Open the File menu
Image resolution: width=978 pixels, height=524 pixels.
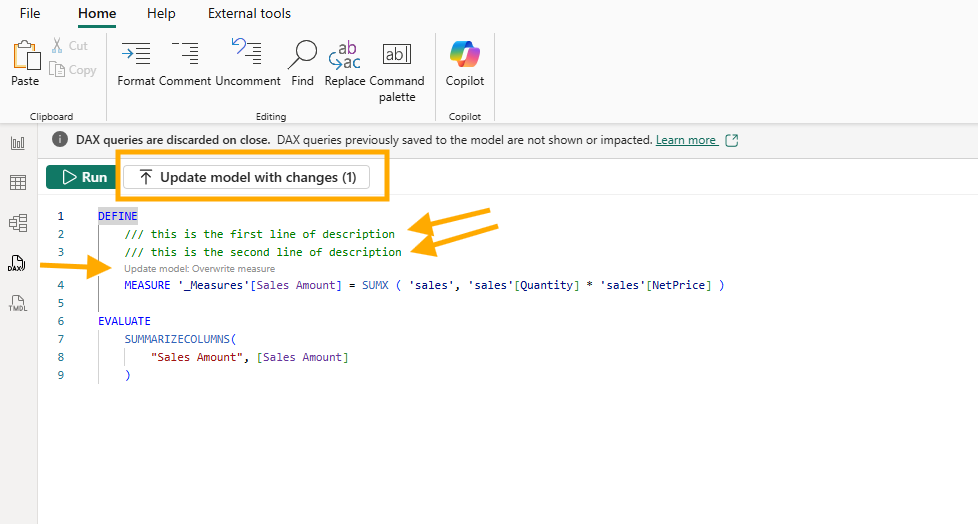tap(30, 14)
